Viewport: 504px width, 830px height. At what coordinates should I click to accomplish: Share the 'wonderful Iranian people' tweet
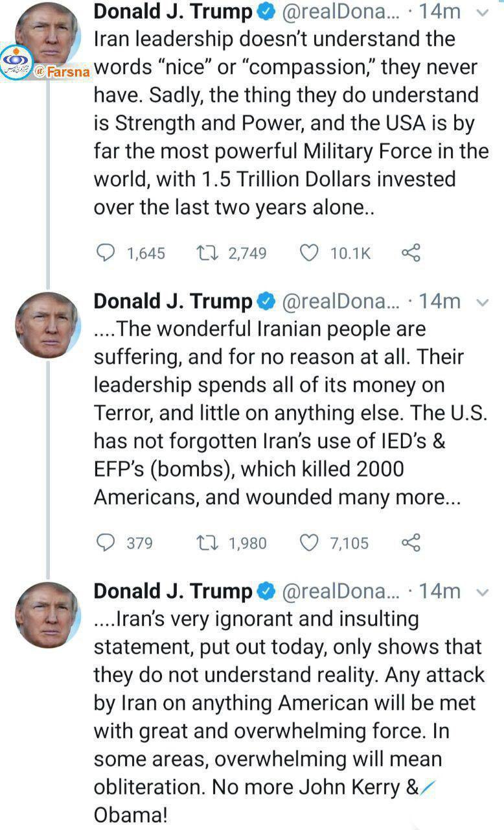(x=411, y=542)
